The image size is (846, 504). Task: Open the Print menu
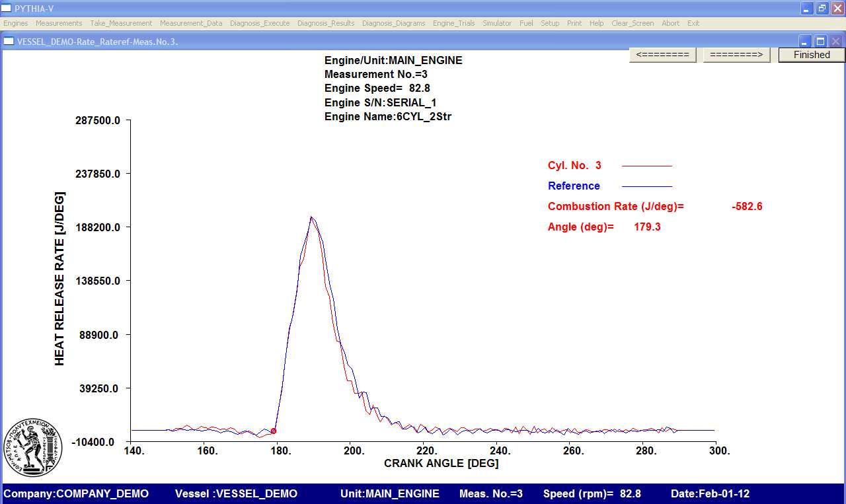tap(574, 23)
